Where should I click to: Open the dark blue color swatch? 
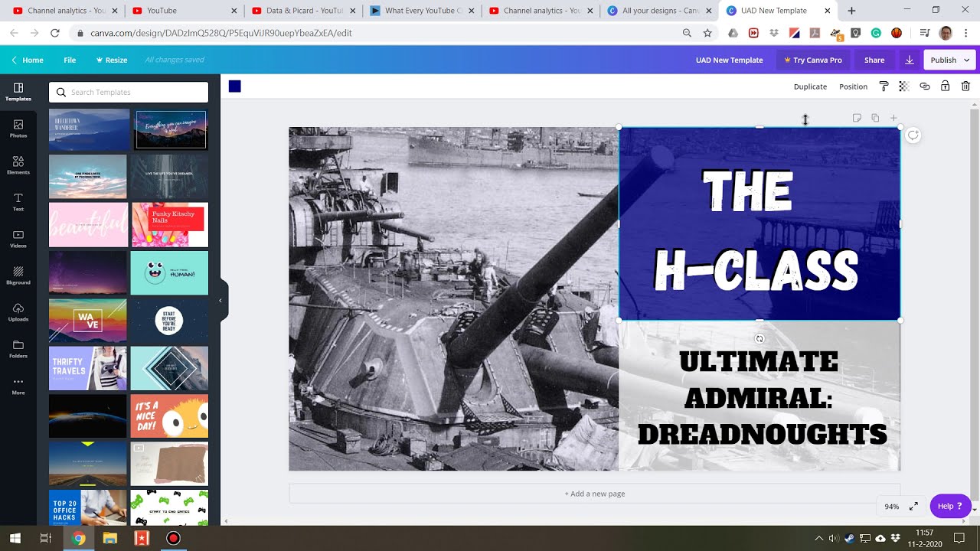pyautogui.click(x=235, y=86)
